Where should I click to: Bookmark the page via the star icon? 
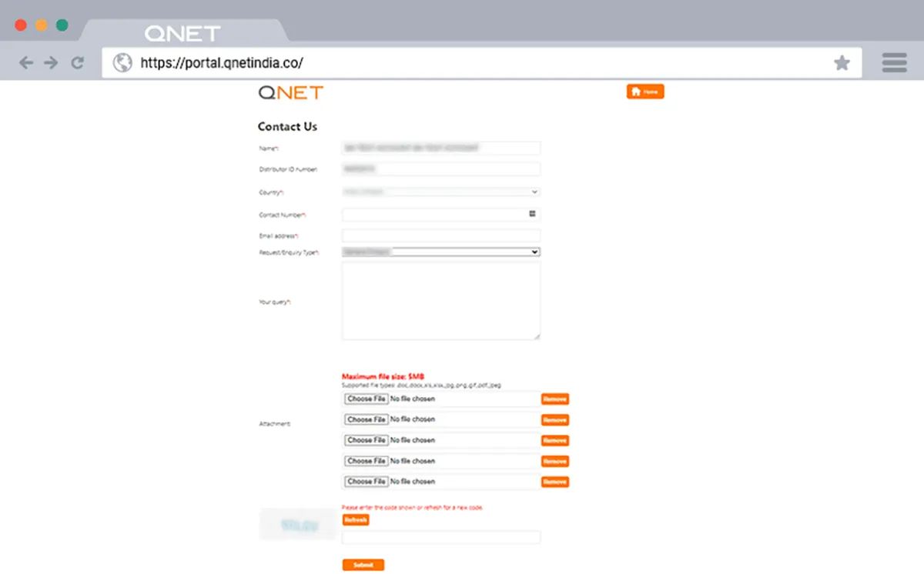tap(842, 62)
